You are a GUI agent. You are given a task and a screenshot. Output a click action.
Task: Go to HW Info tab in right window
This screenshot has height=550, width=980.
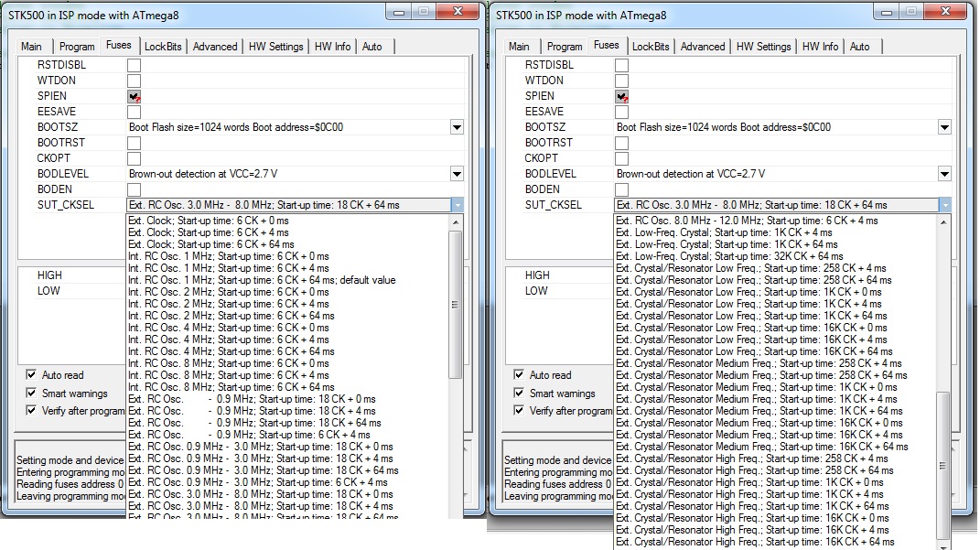820,47
